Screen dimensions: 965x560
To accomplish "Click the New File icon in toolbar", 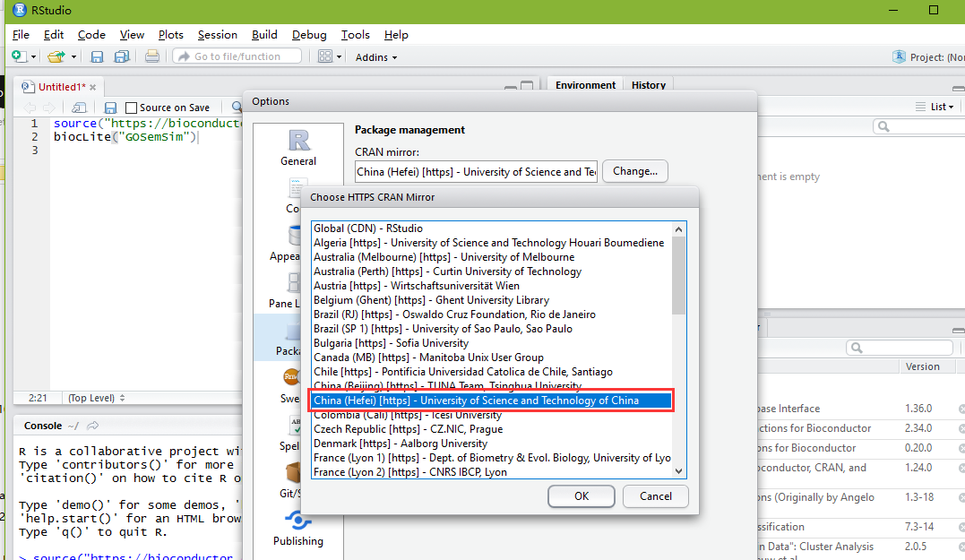I will pos(19,56).
